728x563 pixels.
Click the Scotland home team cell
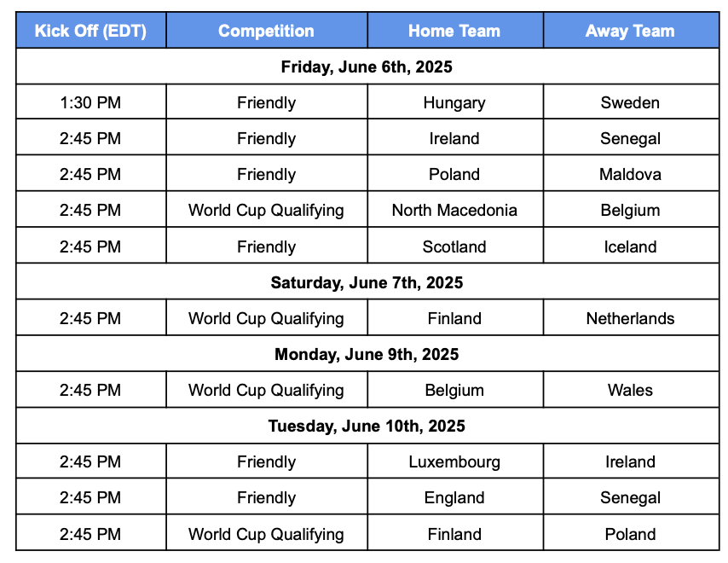455,247
